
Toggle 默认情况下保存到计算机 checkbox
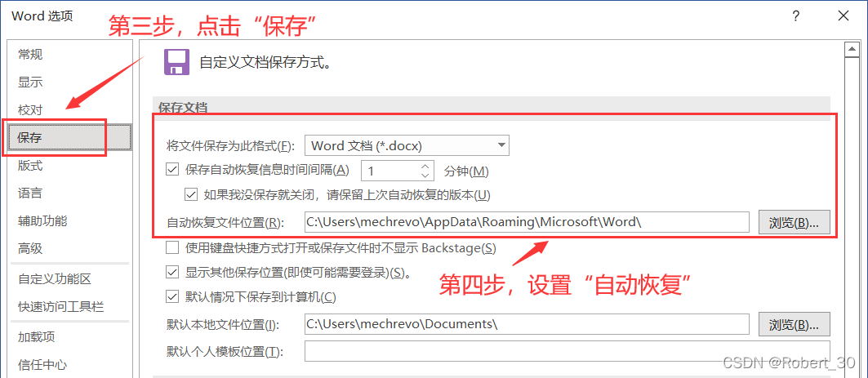click(172, 297)
